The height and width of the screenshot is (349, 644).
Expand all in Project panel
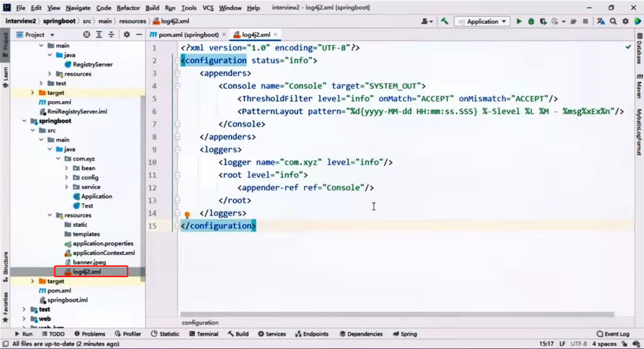[99, 35]
